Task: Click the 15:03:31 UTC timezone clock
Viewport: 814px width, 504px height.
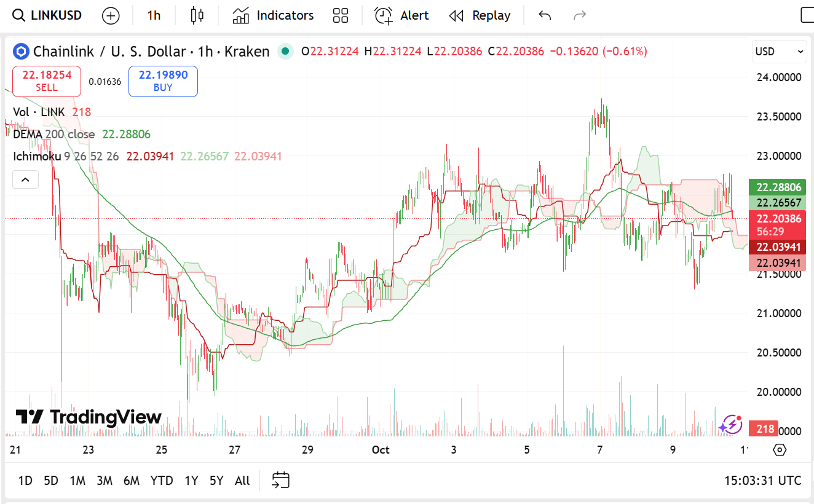Action: [762, 480]
